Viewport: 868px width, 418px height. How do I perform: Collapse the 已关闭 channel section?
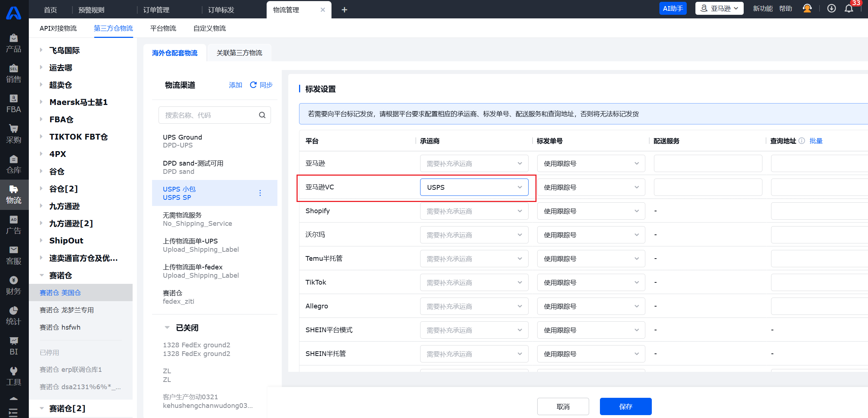point(167,327)
